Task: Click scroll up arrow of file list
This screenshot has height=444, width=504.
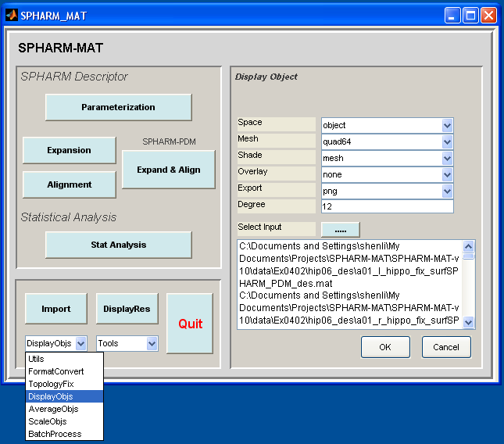Action: (469, 246)
